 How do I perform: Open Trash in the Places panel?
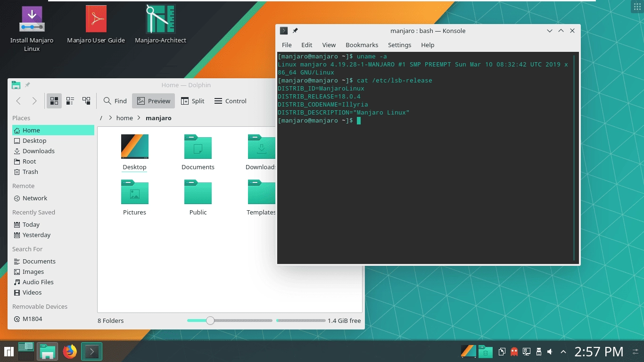click(x=53, y=172)
